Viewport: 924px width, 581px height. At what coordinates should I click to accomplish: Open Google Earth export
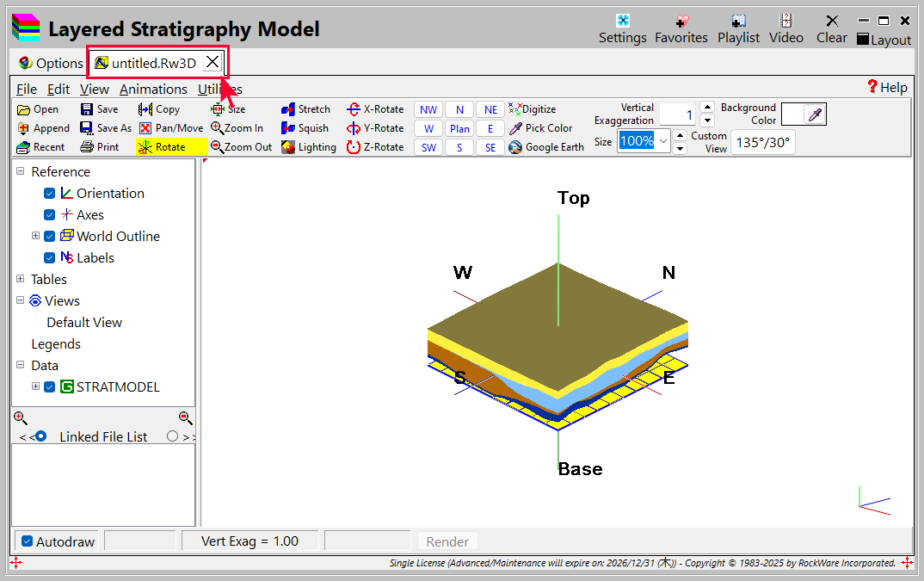click(x=546, y=147)
